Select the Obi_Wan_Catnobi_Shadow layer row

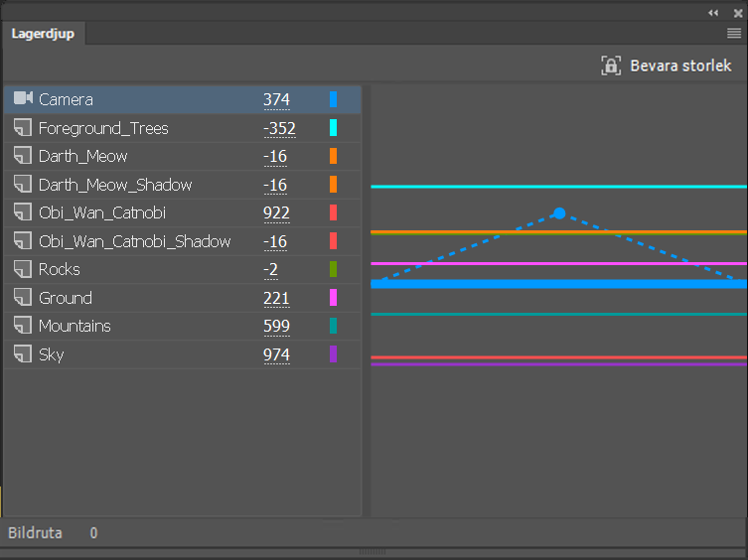click(x=134, y=241)
